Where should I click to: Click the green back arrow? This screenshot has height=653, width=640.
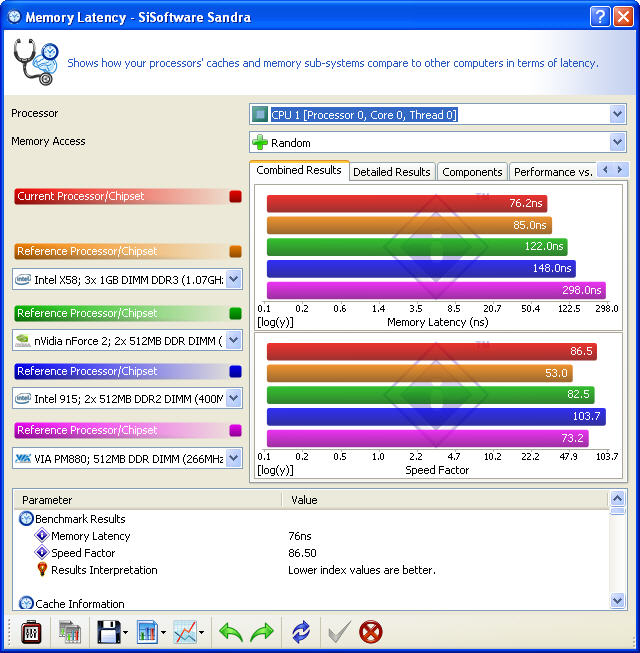click(231, 632)
